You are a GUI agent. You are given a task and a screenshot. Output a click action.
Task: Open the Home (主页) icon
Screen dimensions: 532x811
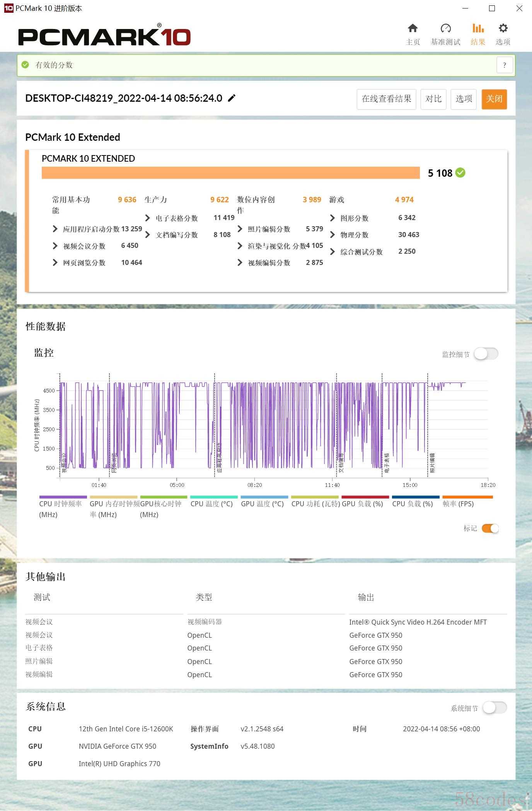tap(413, 28)
